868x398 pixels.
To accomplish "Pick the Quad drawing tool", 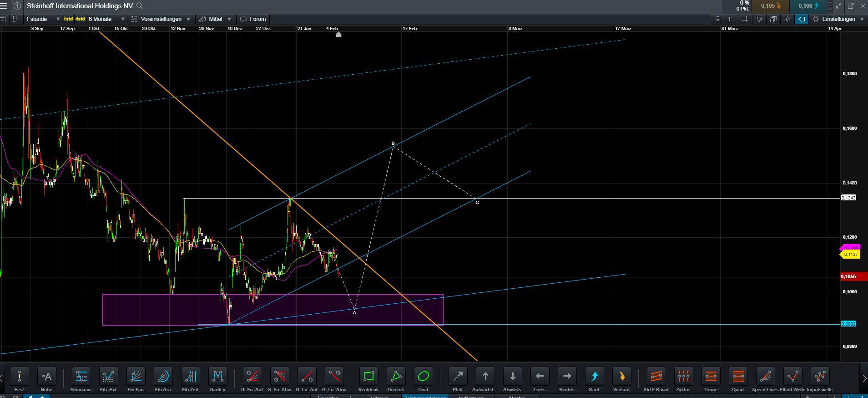I will tap(738, 377).
